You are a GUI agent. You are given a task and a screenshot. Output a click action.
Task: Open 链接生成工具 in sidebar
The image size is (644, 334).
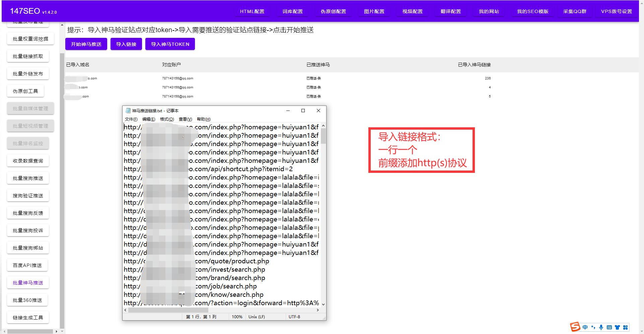(x=28, y=318)
